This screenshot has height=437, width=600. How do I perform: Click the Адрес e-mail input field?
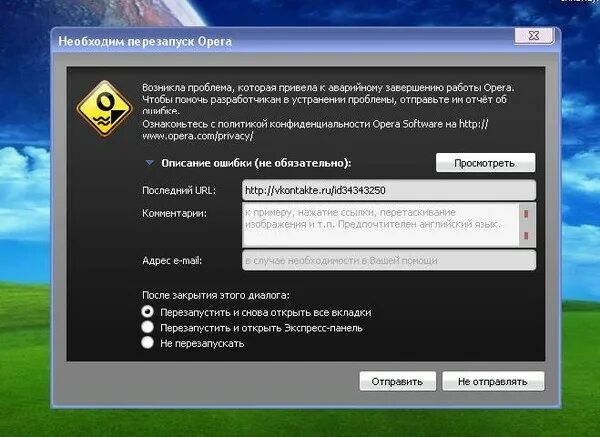click(x=389, y=261)
